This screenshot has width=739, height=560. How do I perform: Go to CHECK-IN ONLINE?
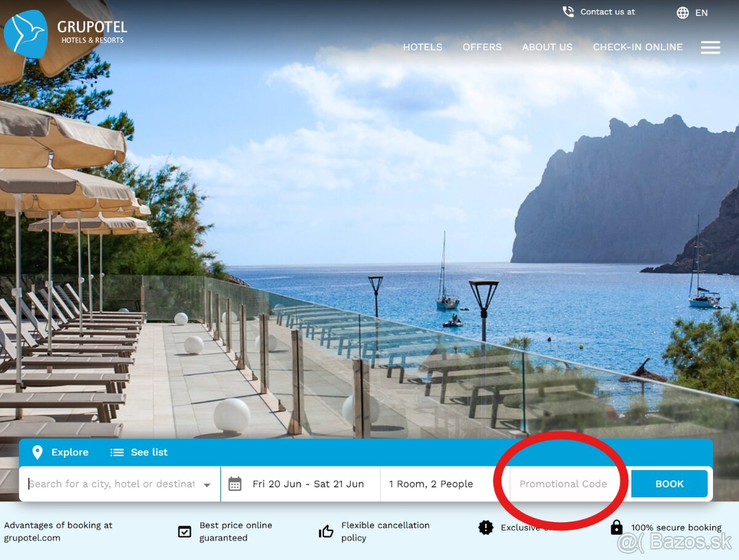638,47
